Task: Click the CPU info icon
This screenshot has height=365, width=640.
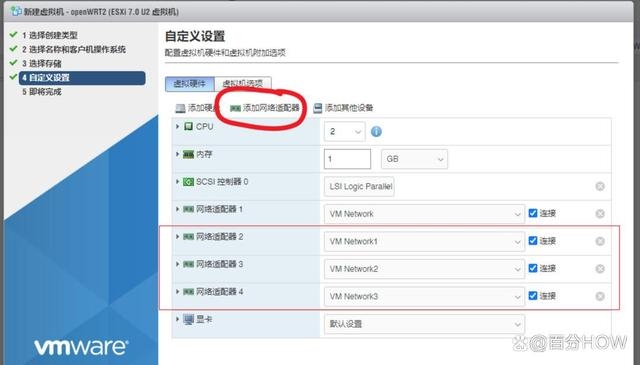Action: click(x=376, y=131)
